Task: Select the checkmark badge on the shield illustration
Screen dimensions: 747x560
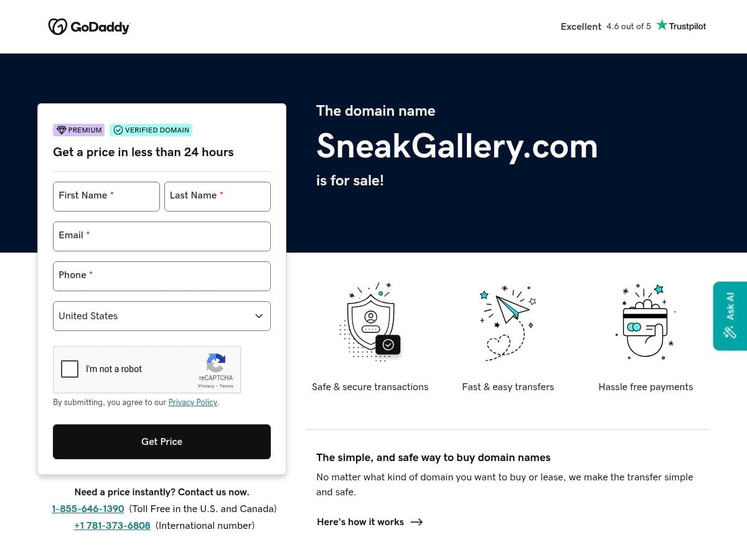Action: click(x=388, y=344)
